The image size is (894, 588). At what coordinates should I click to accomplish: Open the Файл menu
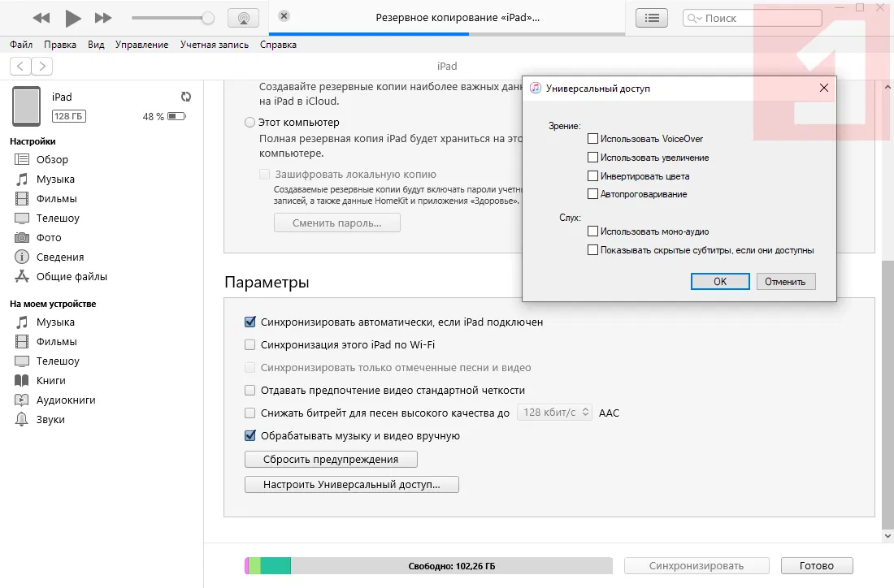(x=21, y=45)
